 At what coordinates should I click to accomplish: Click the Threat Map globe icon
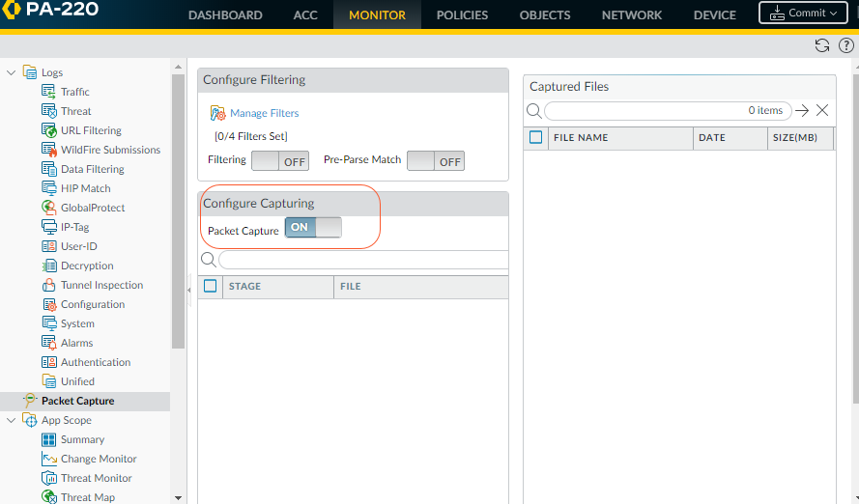tap(49, 497)
